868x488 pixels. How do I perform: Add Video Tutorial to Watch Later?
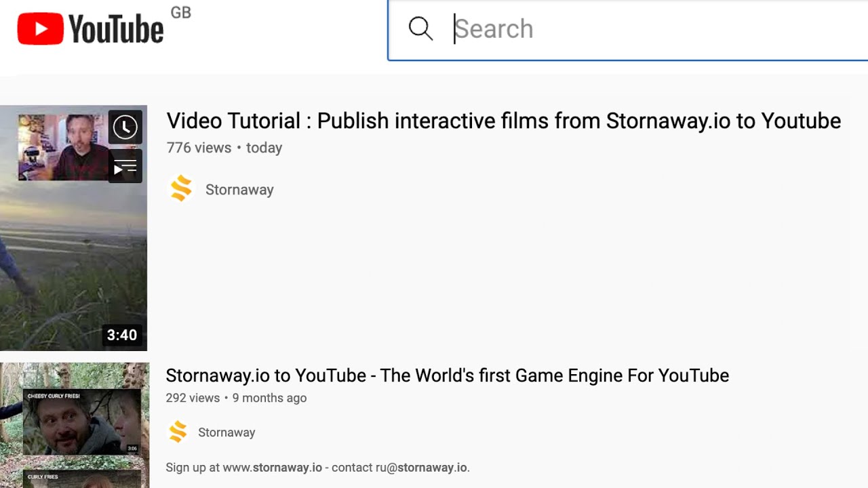[x=125, y=127]
